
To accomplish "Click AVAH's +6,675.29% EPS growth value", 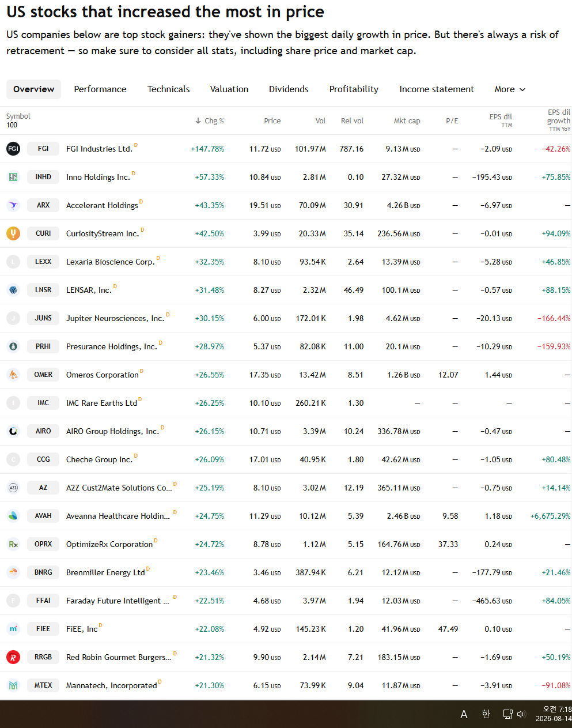I will [x=550, y=516].
